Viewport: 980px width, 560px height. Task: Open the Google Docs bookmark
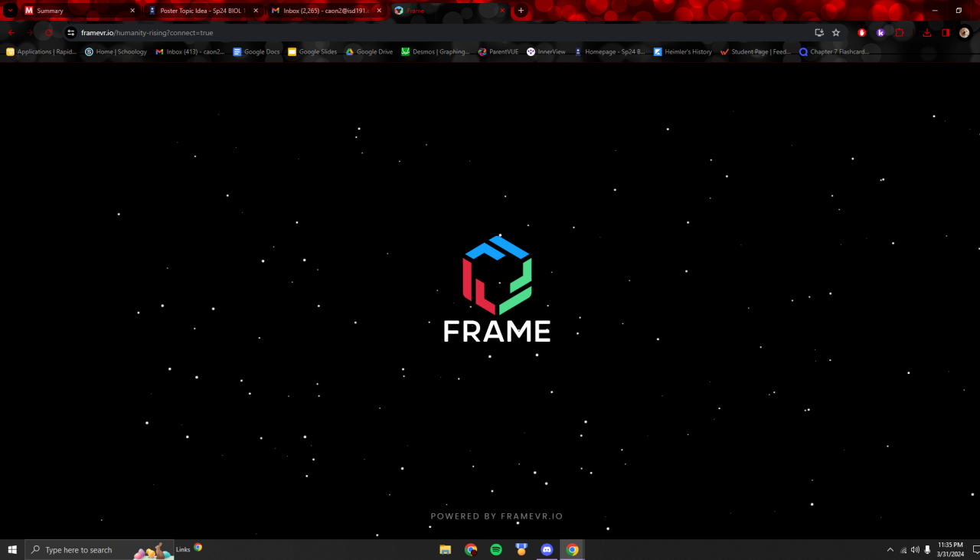coord(256,52)
